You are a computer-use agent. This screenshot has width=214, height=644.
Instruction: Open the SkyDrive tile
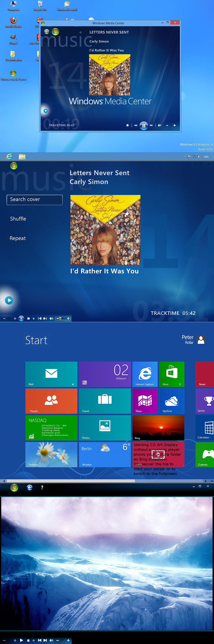click(x=172, y=401)
